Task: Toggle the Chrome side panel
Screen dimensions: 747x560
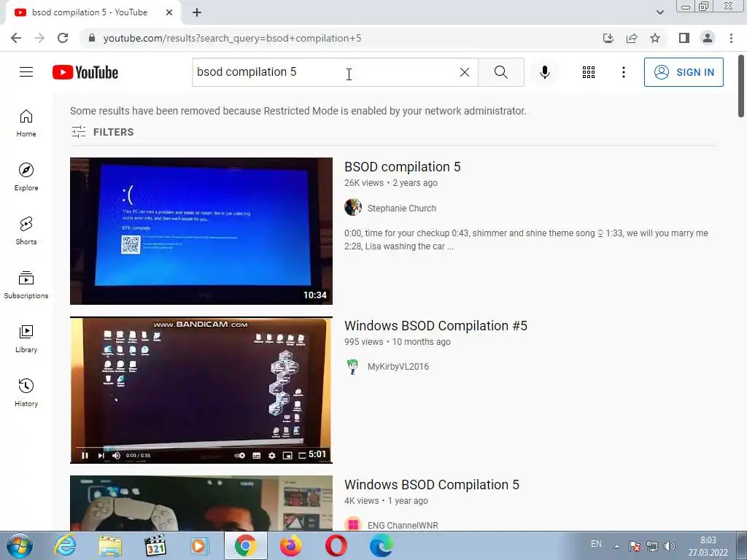Action: coord(684,38)
